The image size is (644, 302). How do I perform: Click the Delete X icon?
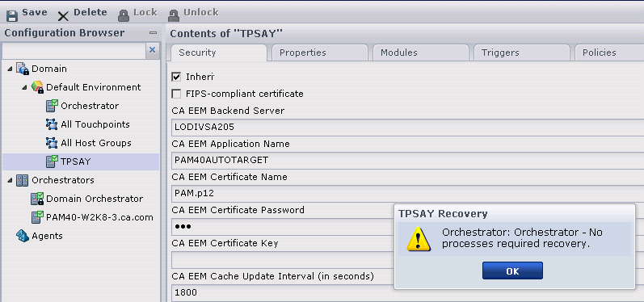[63, 16]
